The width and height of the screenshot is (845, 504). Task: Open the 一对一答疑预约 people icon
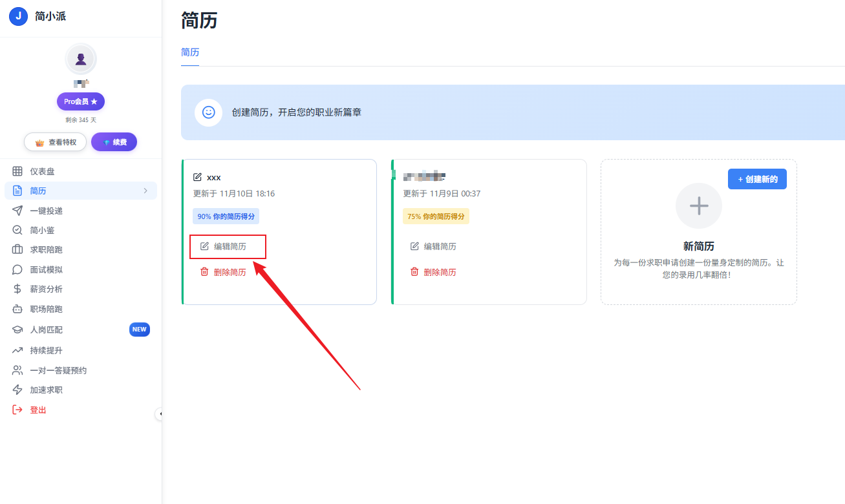18,370
